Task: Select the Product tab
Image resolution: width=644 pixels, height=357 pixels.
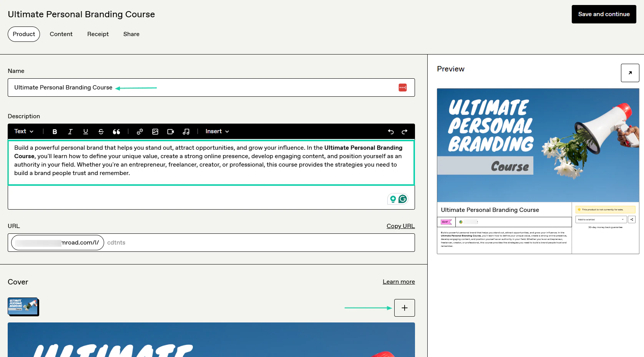Action: point(24,34)
